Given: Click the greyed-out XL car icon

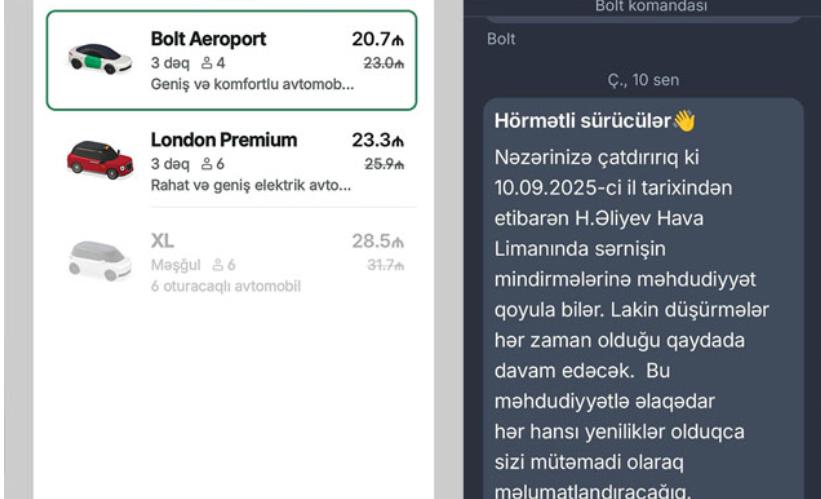Looking at the screenshot, I should point(99,258).
